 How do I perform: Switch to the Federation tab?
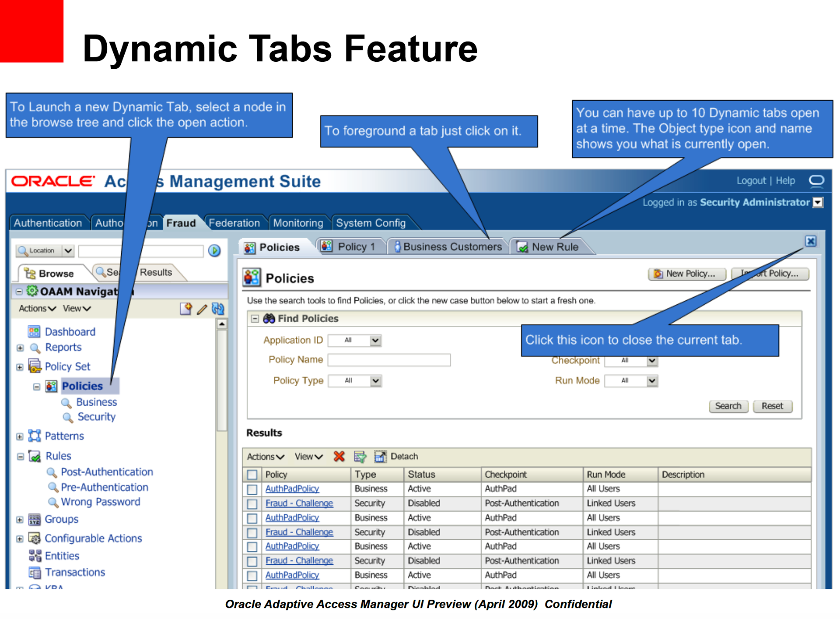click(x=234, y=223)
